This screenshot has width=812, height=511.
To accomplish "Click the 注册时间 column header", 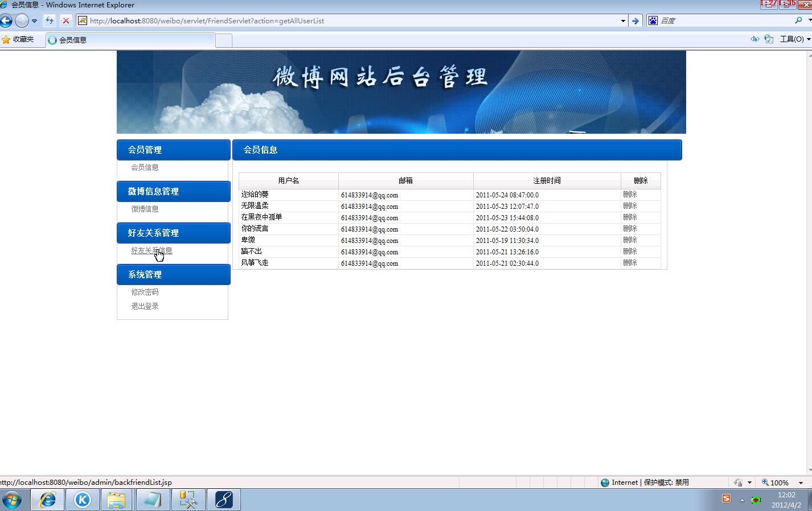I will (x=547, y=180).
